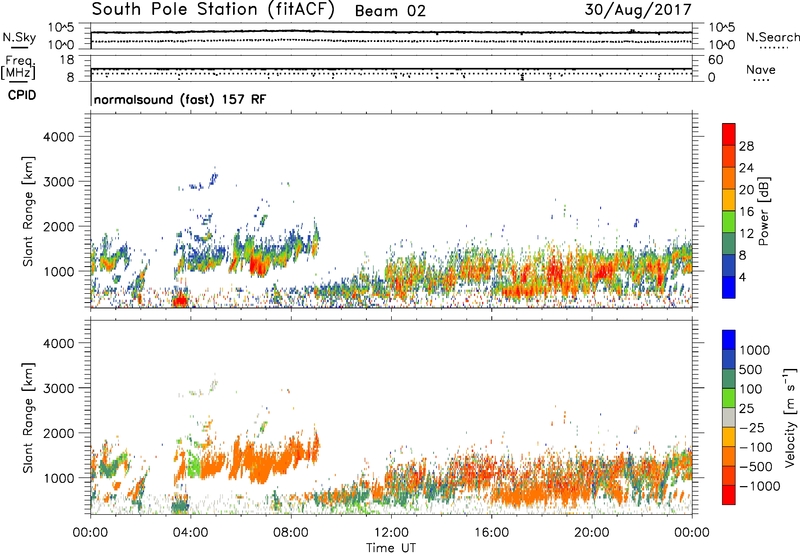Viewport: 800px width, 554px height.
Task: Click the red high-power patch near 03:30 UT
Action: click(x=180, y=301)
